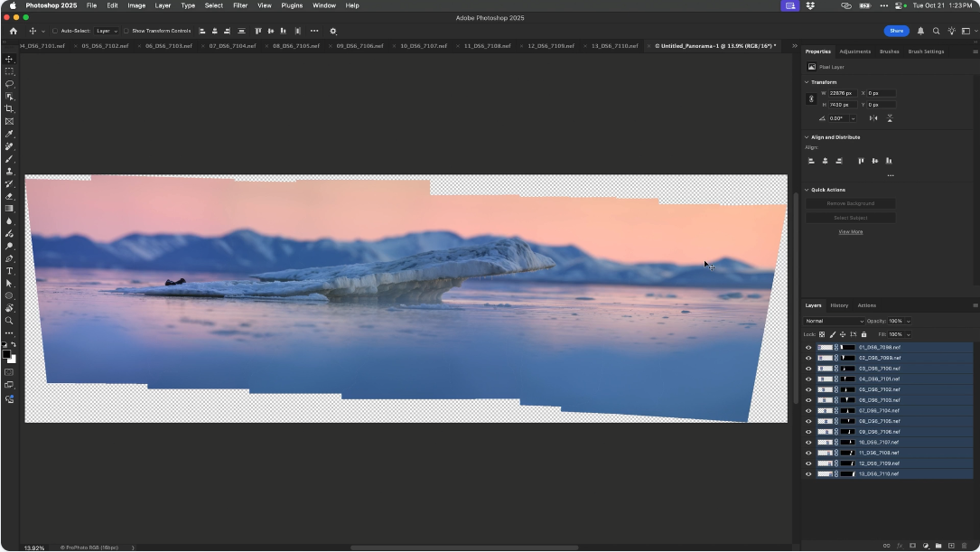The image size is (980, 552).
Task: Open the Normal blend mode dropdown
Action: point(835,321)
